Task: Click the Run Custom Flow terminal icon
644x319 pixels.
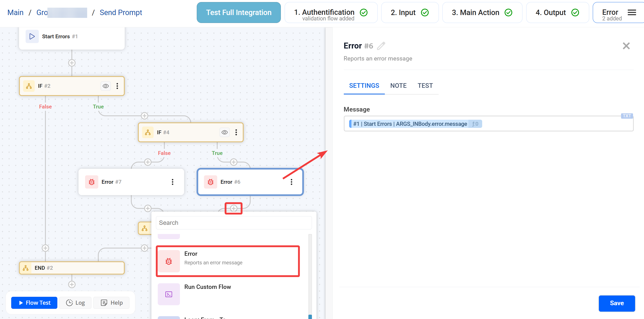Action: 169,294
